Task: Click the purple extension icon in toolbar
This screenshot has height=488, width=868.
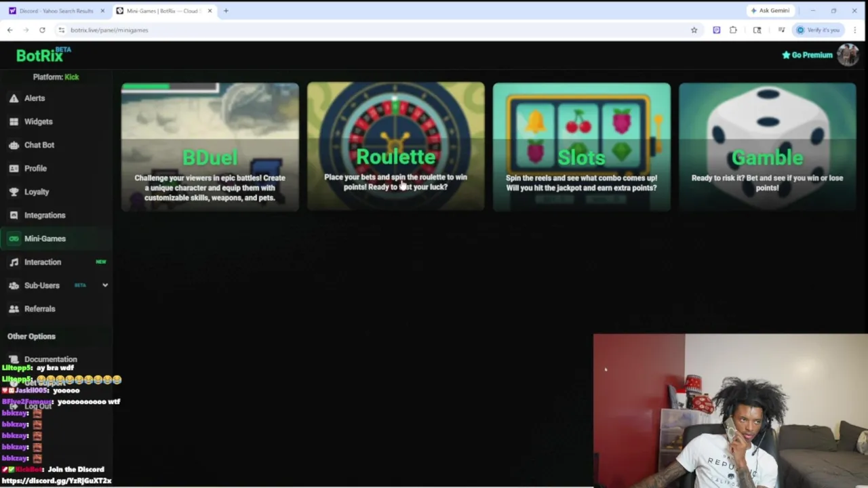Action: tap(716, 30)
